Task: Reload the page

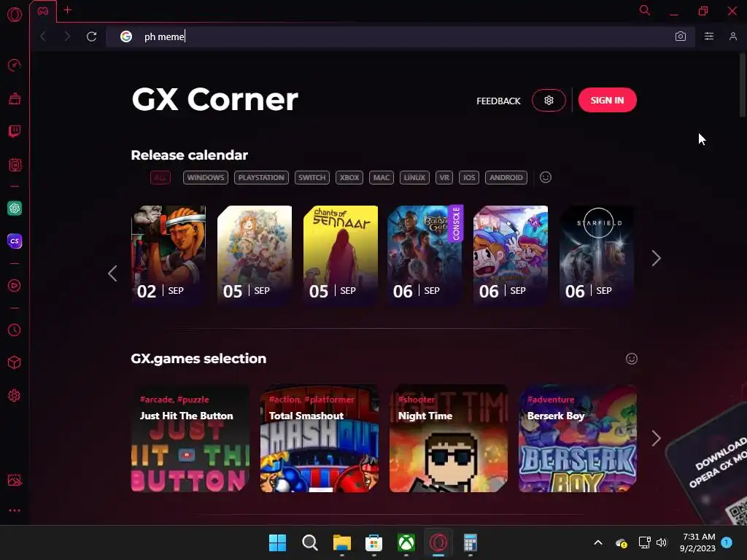Action: coord(91,36)
